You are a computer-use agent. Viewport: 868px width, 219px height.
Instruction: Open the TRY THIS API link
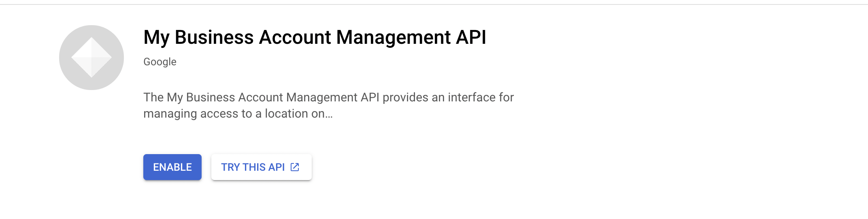[261, 167]
